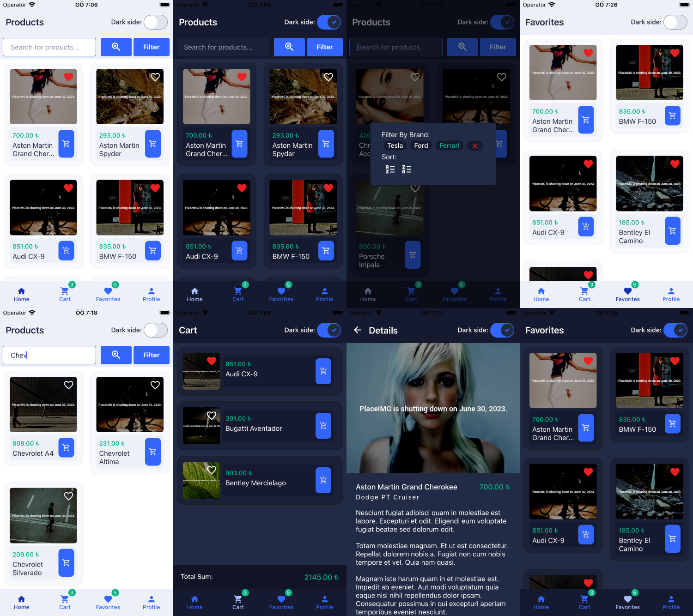Disable Dark side switch on dark Products screen
The image size is (693, 616).
pyautogui.click(x=329, y=22)
